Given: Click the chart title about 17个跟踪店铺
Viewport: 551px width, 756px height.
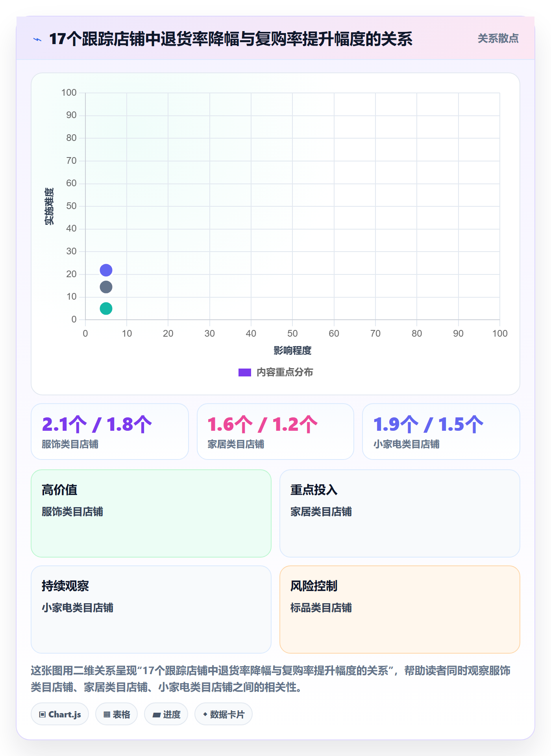Looking at the screenshot, I should 231,39.
